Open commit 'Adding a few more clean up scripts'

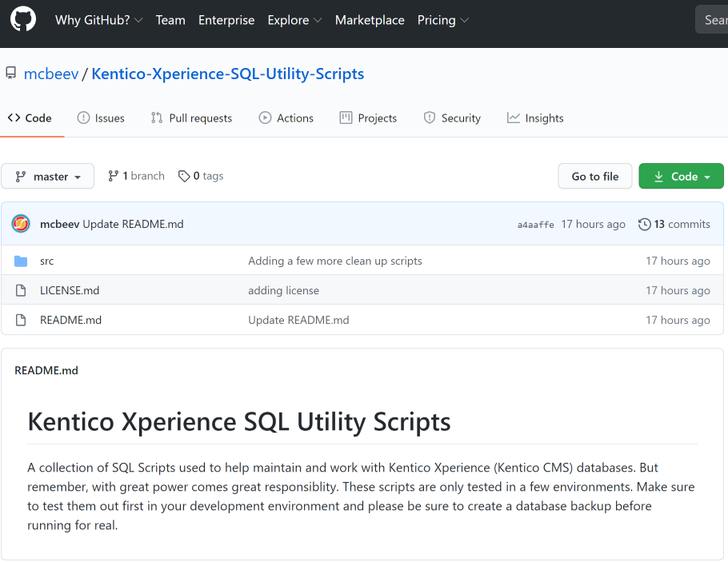[334, 261]
